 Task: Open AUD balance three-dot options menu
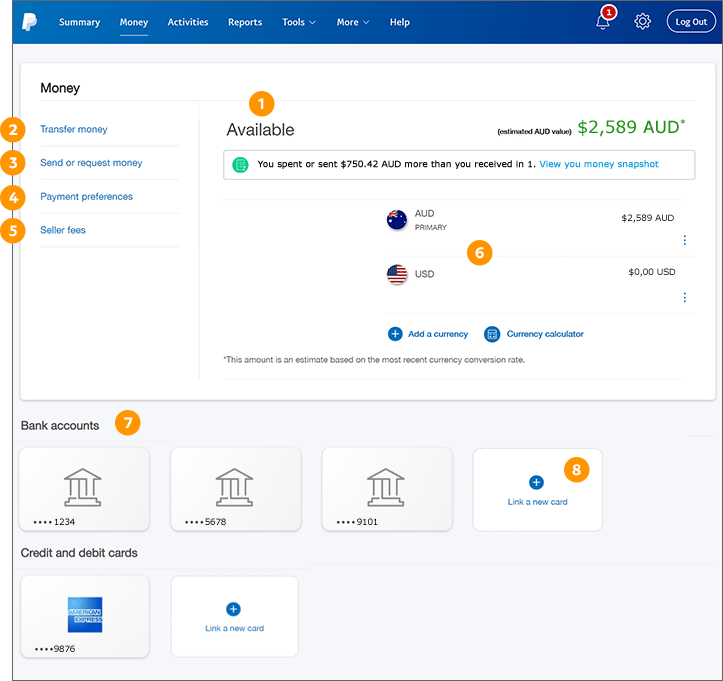pyautogui.click(x=684, y=240)
